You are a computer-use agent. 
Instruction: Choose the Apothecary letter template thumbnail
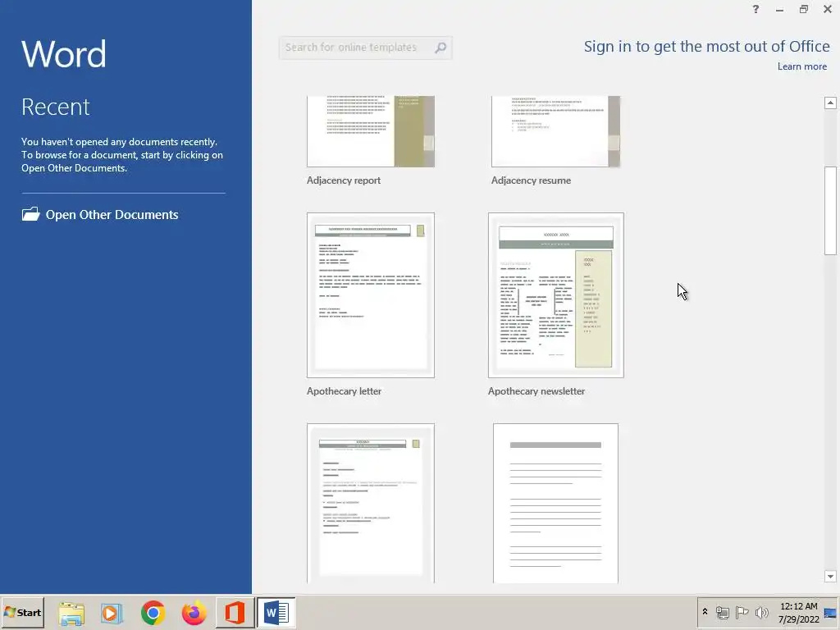click(371, 295)
